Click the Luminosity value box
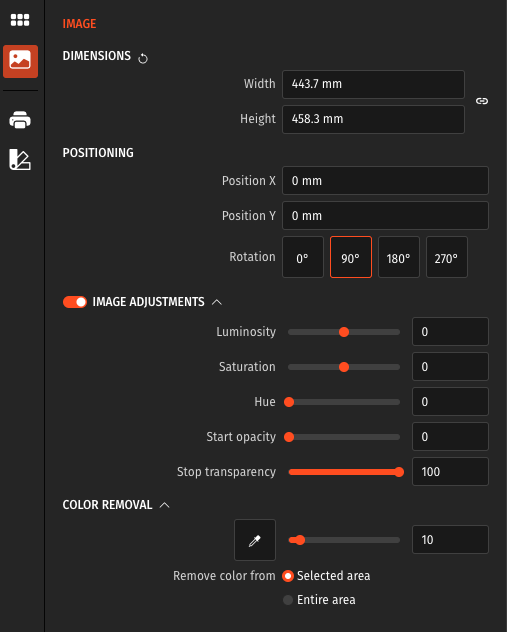 (x=450, y=332)
